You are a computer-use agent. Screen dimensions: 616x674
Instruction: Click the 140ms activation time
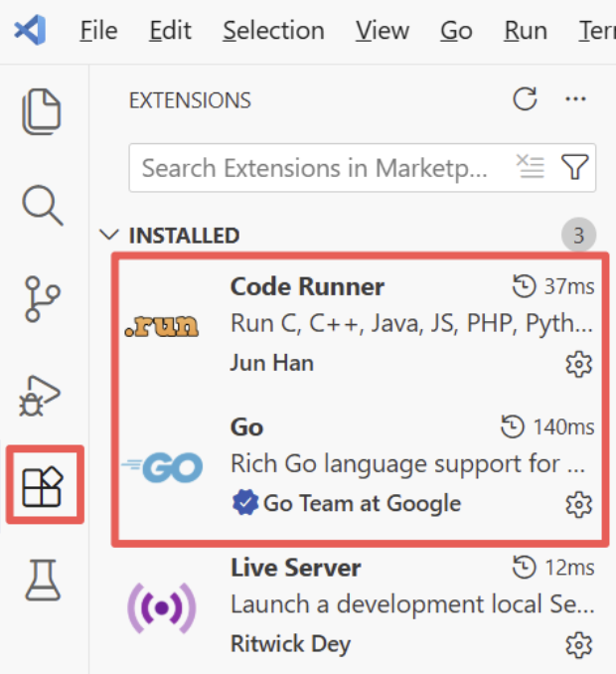563,426
